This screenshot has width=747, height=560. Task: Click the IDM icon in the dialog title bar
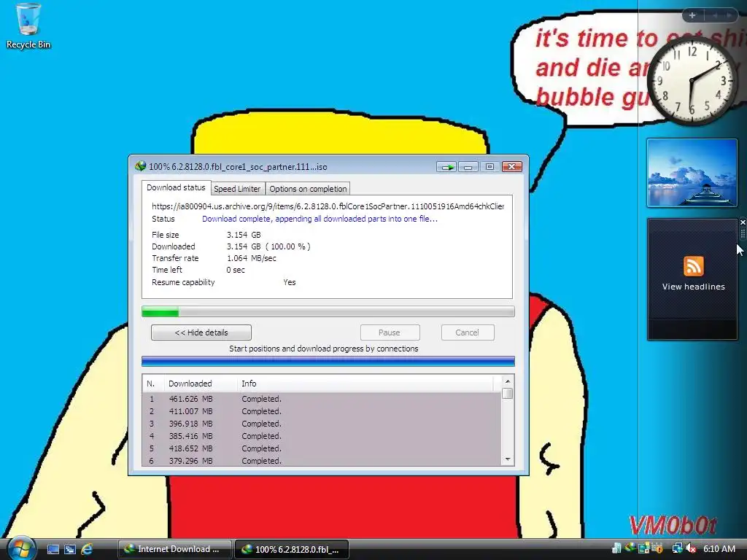[x=140, y=166]
